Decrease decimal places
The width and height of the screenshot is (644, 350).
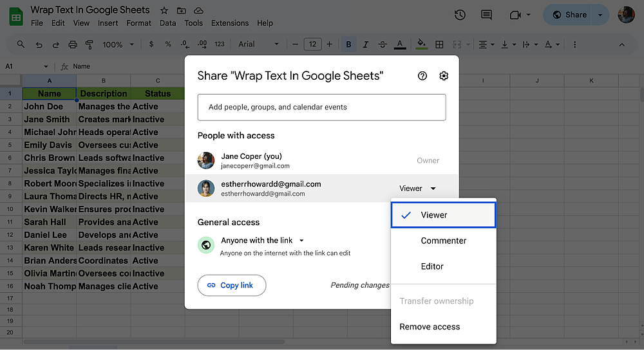pyautogui.click(x=185, y=44)
